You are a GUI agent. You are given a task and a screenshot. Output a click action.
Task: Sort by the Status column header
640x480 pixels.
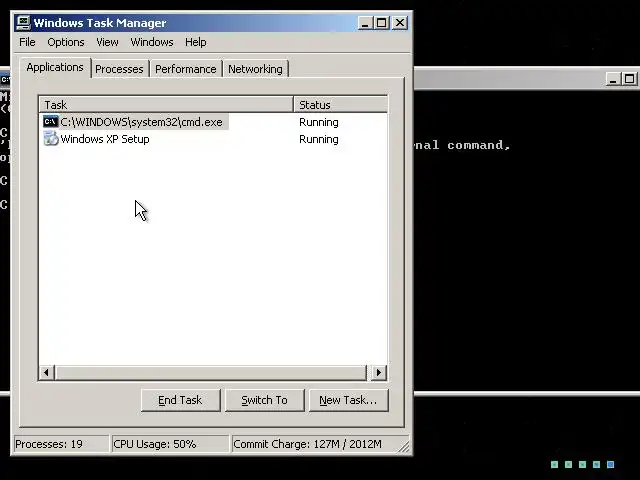[x=340, y=104]
